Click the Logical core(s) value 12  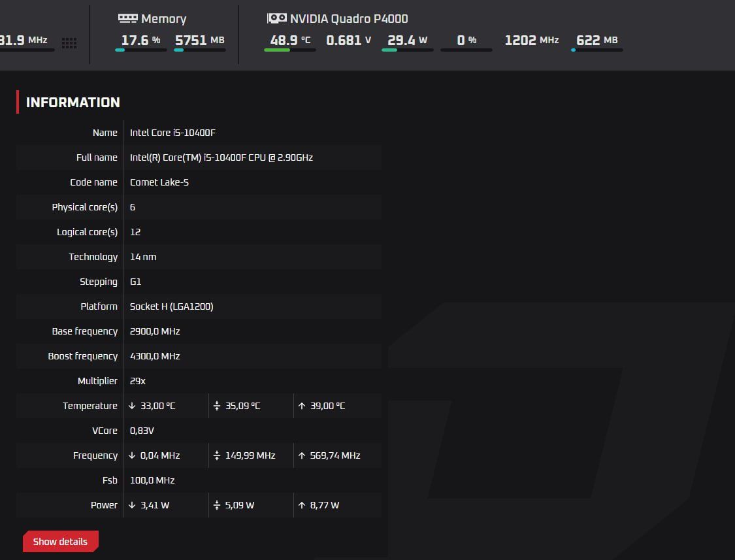click(x=135, y=232)
